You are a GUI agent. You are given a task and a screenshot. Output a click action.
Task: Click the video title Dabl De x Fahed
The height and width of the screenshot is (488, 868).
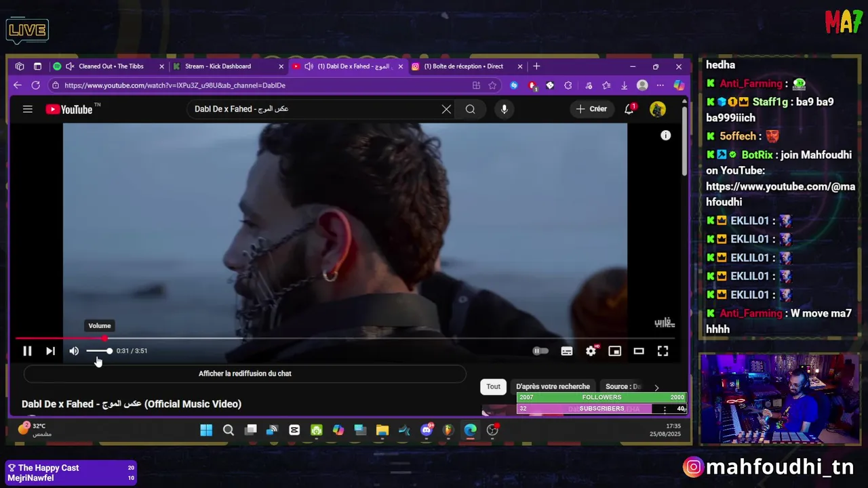point(132,404)
